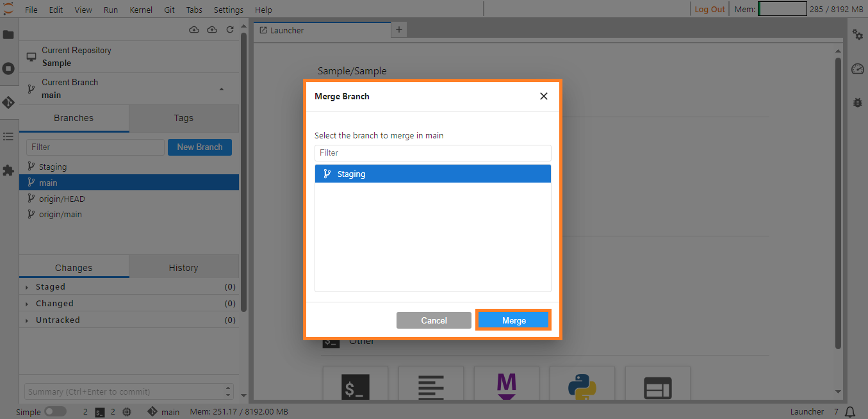This screenshot has width=868, height=419.
Task: Select the main branch in sidebar
Action: [129, 183]
